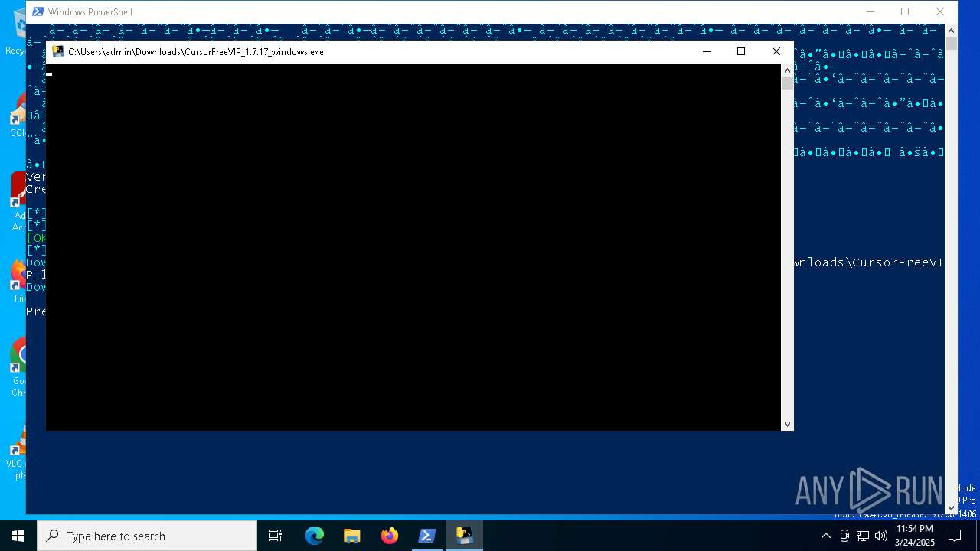This screenshot has height=551, width=980.
Task: Minimize the CursorFreeVIP console window
Action: coord(706,51)
